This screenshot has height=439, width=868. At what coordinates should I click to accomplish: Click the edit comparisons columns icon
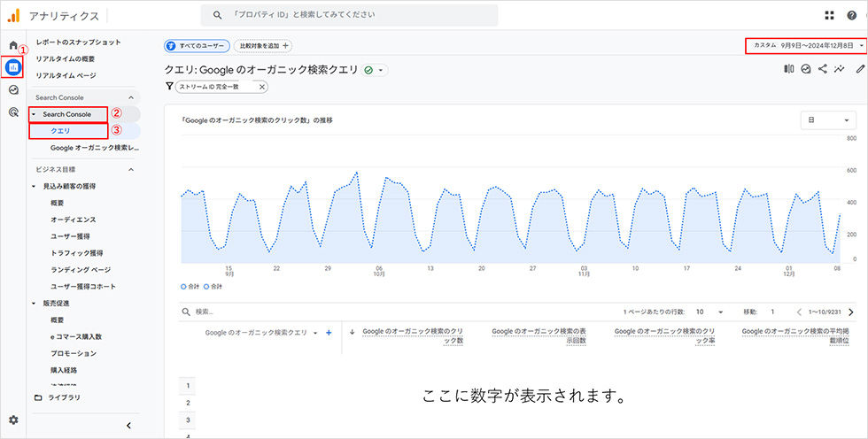[789, 69]
